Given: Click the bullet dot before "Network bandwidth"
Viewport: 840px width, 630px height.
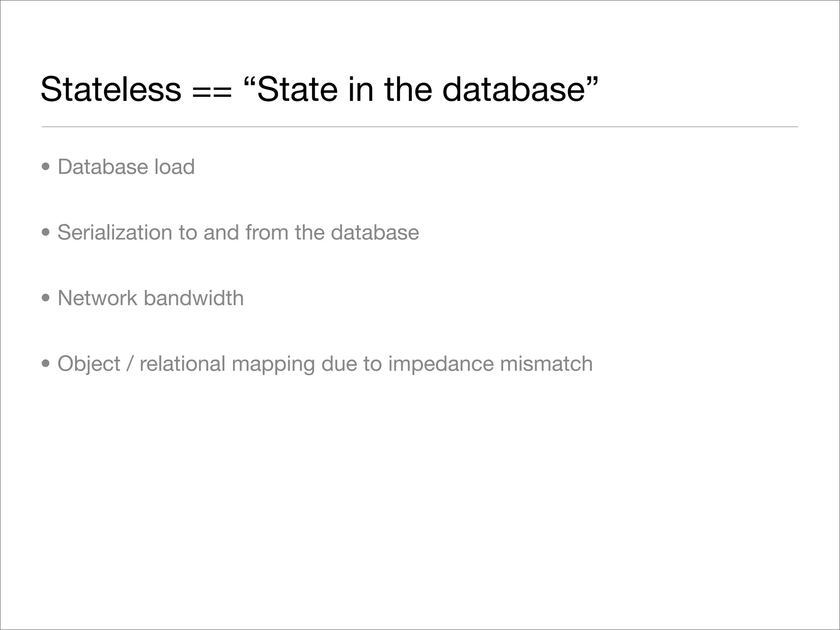Looking at the screenshot, I should click(46, 298).
